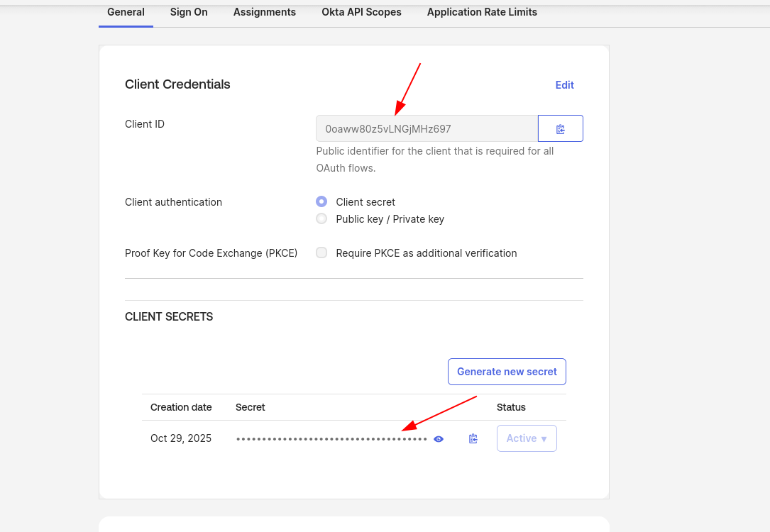Click the Secret column header
Screen dimensions: 770x532
[x=250, y=407]
